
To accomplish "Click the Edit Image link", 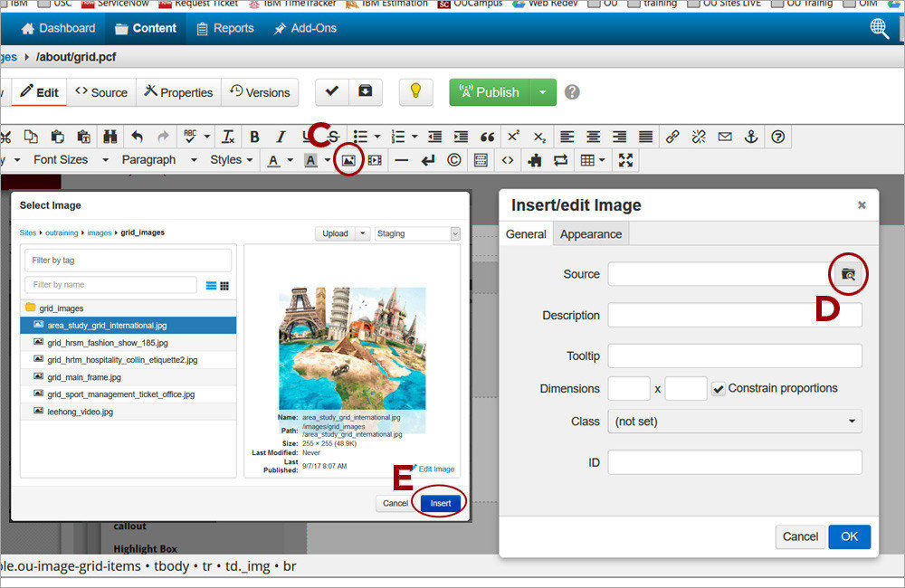I will [x=435, y=469].
